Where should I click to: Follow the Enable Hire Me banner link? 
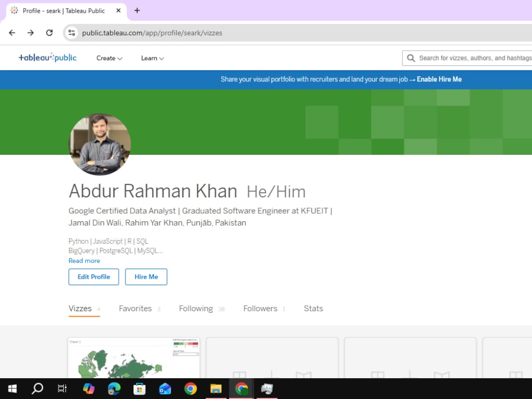439,79
